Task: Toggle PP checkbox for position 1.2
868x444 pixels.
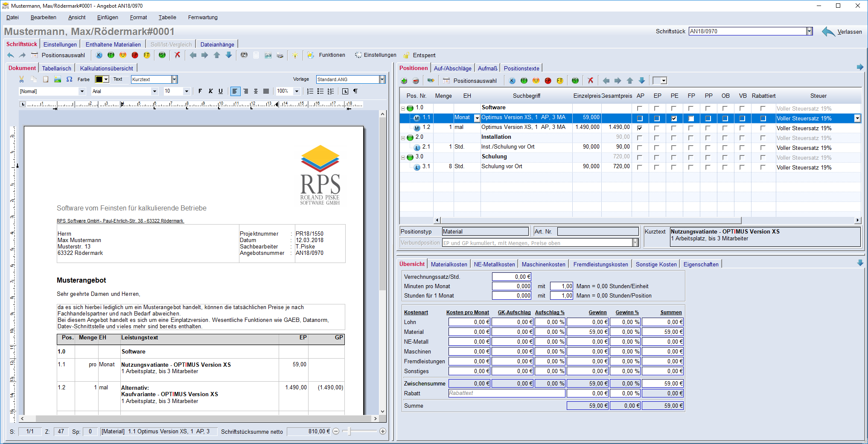Action: [x=708, y=128]
